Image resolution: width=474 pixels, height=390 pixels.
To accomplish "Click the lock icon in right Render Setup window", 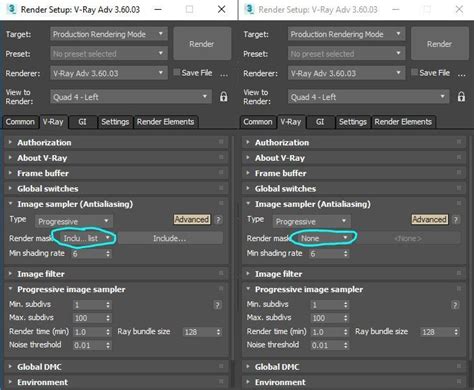I will [x=461, y=97].
